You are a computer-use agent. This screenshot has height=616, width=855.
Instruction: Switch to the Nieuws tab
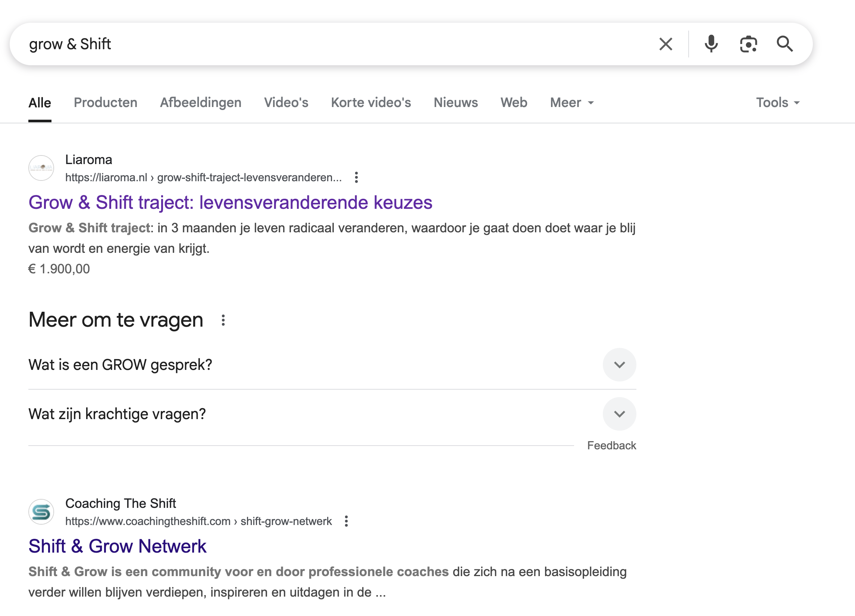455,103
